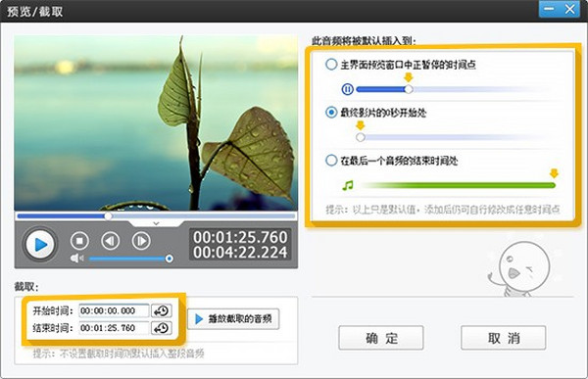Click the pause icon on the first insert slider
Image resolution: width=588 pixels, height=379 pixels.
coord(348,89)
